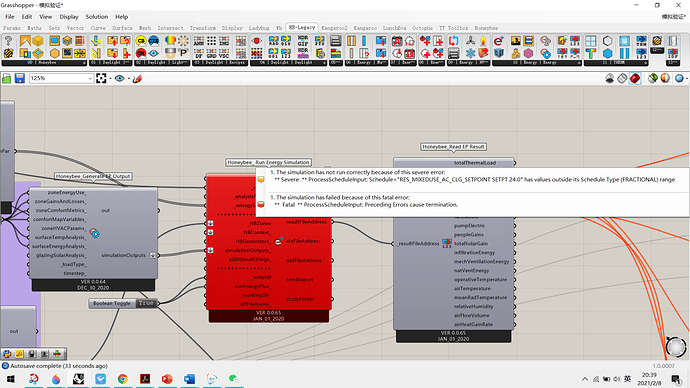Expand the 11 | THERM panel bar
Image resolution: width=690 pixels, height=388 pixels.
[x=616, y=63]
